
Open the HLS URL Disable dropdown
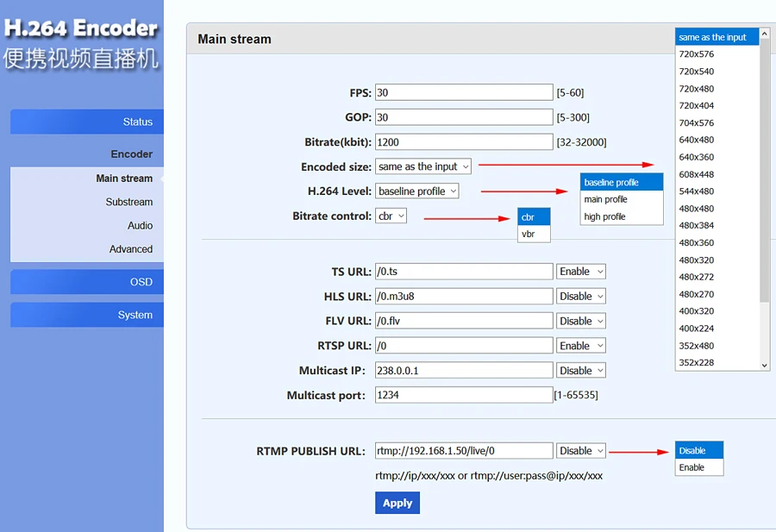coord(580,296)
